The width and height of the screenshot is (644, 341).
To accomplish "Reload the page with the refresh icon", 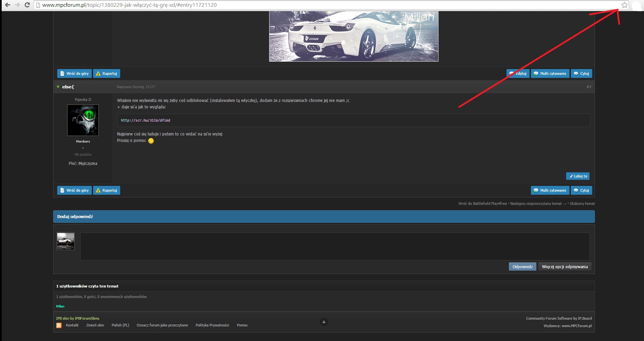I will pos(27,5).
